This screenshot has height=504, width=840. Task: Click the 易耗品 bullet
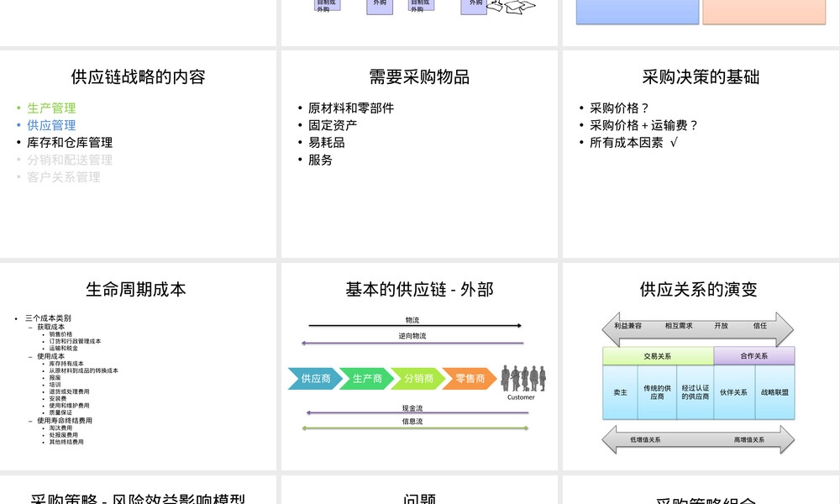coord(326,143)
